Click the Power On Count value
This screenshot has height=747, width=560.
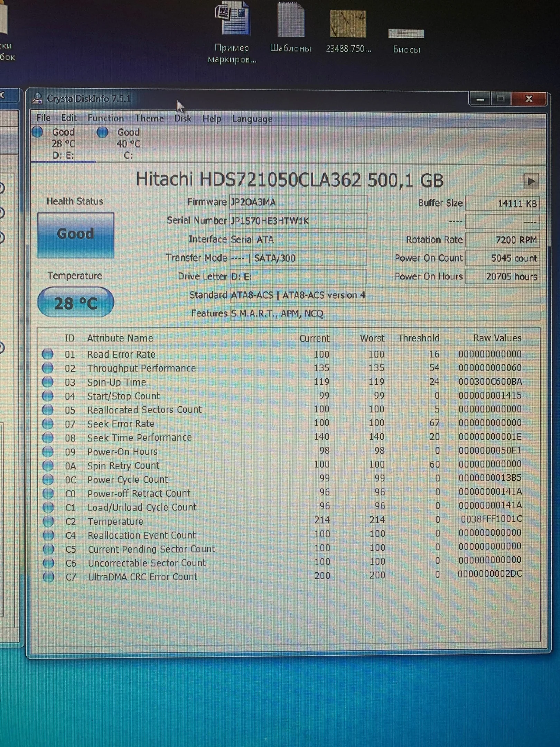(502, 258)
